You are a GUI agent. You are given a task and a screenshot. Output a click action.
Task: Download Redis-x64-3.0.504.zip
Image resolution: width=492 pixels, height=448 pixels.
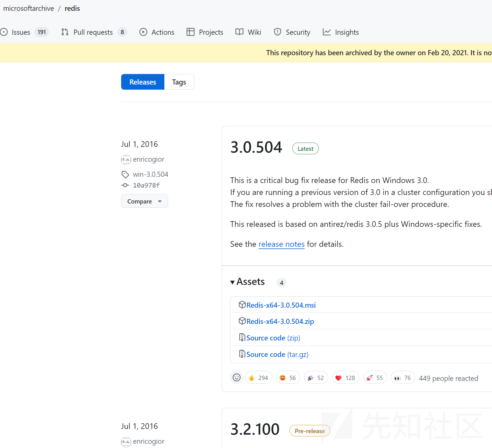[x=280, y=321]
